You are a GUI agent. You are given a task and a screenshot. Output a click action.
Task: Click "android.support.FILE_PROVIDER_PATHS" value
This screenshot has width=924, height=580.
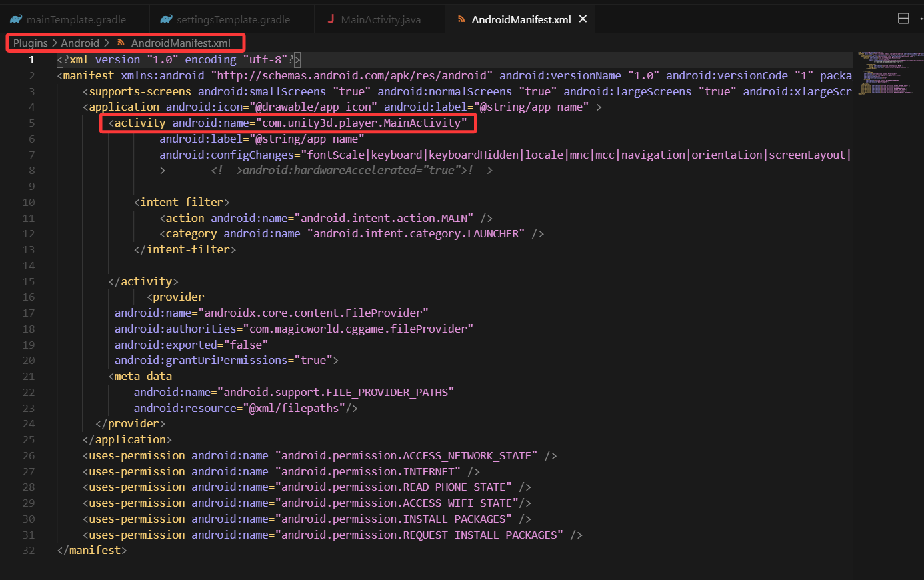pyautogui.click(x=336, y=392)
